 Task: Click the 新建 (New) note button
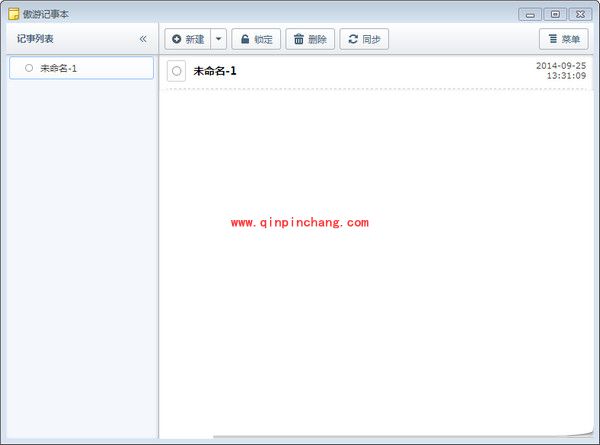[x=188, y=39]
